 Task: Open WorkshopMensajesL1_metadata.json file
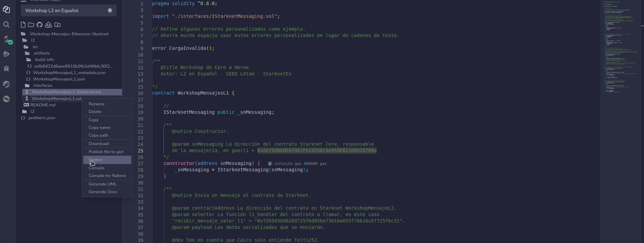coord(69,73)
